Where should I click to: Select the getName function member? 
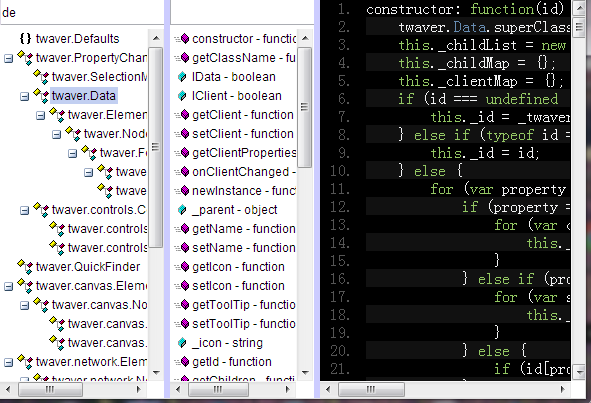243,229
